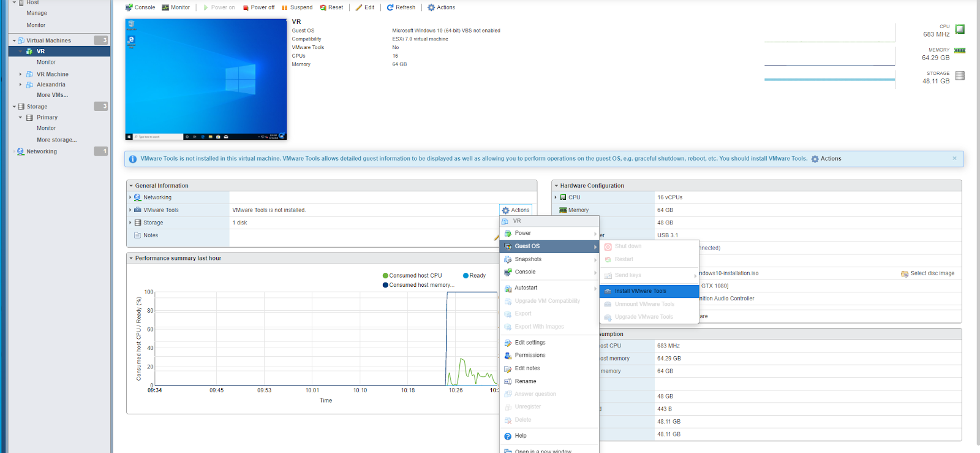This screenshot has height=453, width=980.
Task: Dismiss the VMware Tools warning banner
Action: (x=954, y=158)
